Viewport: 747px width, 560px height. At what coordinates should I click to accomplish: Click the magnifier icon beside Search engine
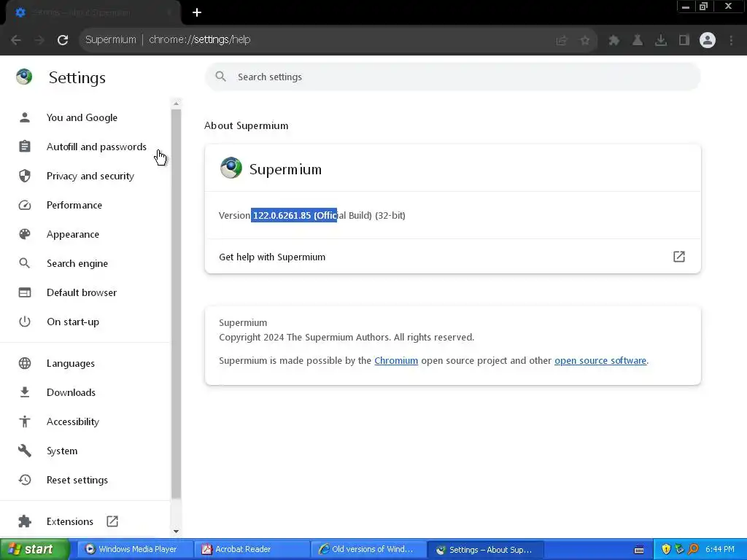24,262
